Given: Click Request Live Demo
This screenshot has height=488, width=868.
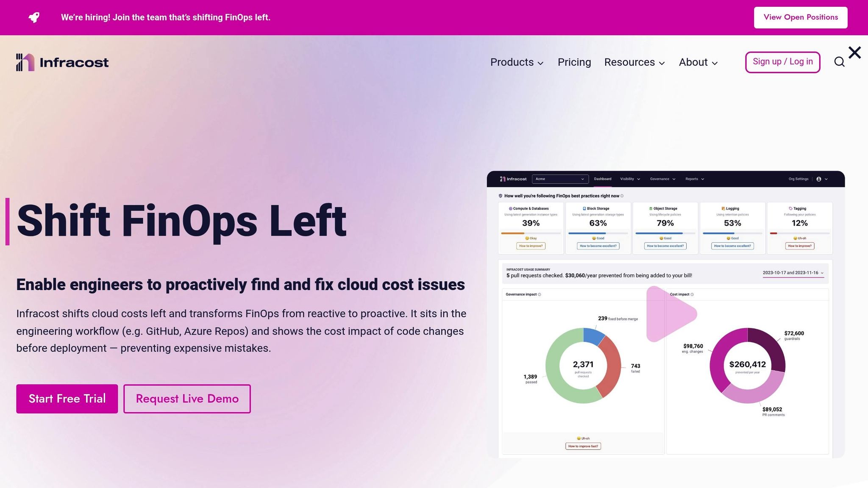Looking at the screenshot, I should coord(187,399).
